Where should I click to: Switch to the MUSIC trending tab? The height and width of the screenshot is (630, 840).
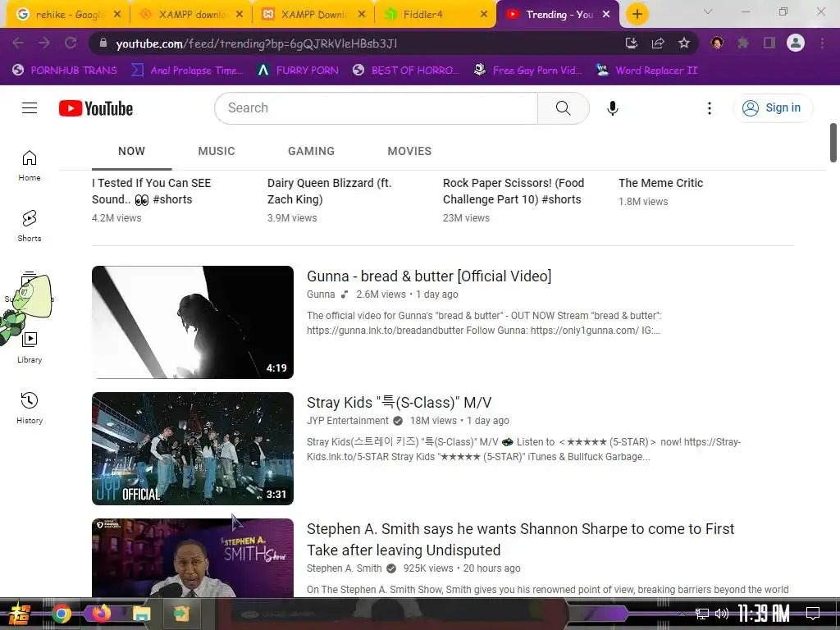pyautogui.click(x=217, y=151)
